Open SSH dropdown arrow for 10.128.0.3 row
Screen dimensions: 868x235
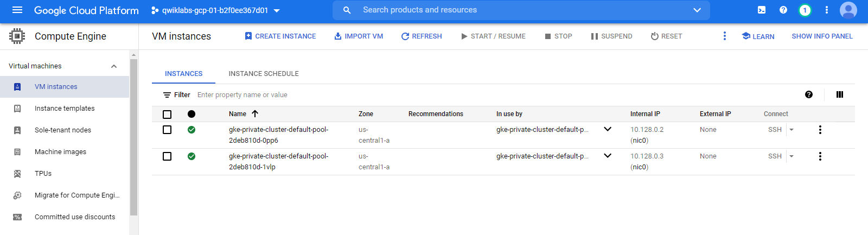coord(792,156)
